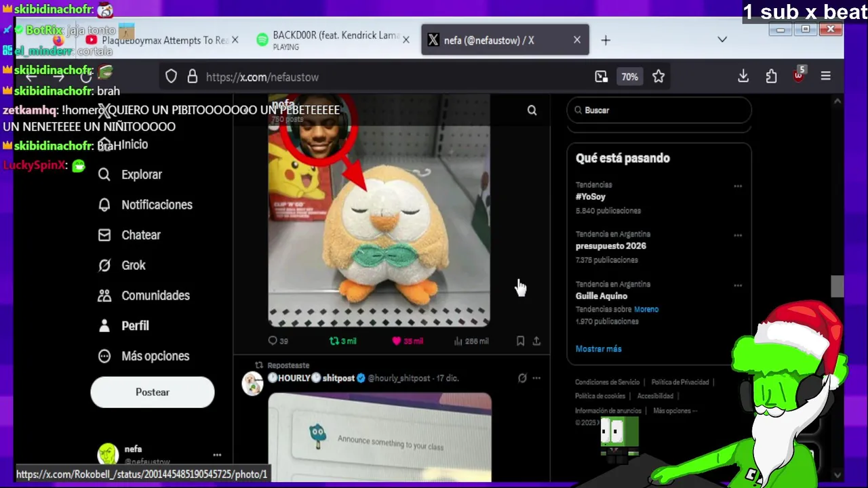The height and width of the screenshot is (488, 868).
Task: Bookmark page with star icon
Action: [x=658, y=77]
